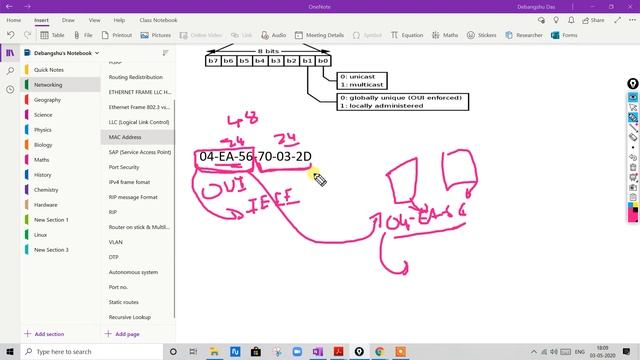The image size is (640, 360).
Task: Insert a file Printout
Action: point(117,35)
